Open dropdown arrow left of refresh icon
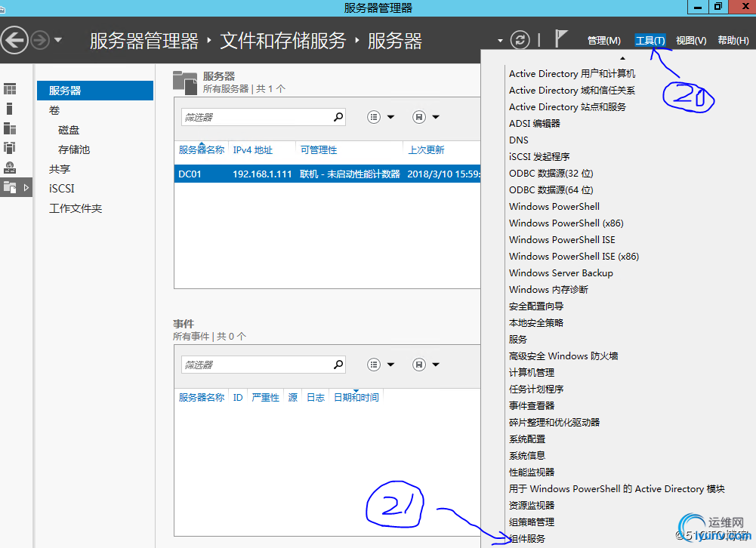The width and height of the screenshot is (756, 548). tap(500, 41)
